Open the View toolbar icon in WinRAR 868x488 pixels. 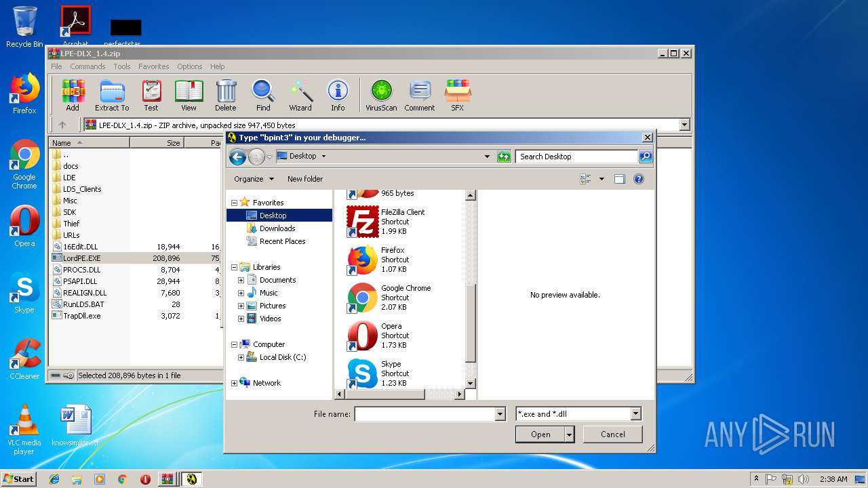tap(189, 96)
